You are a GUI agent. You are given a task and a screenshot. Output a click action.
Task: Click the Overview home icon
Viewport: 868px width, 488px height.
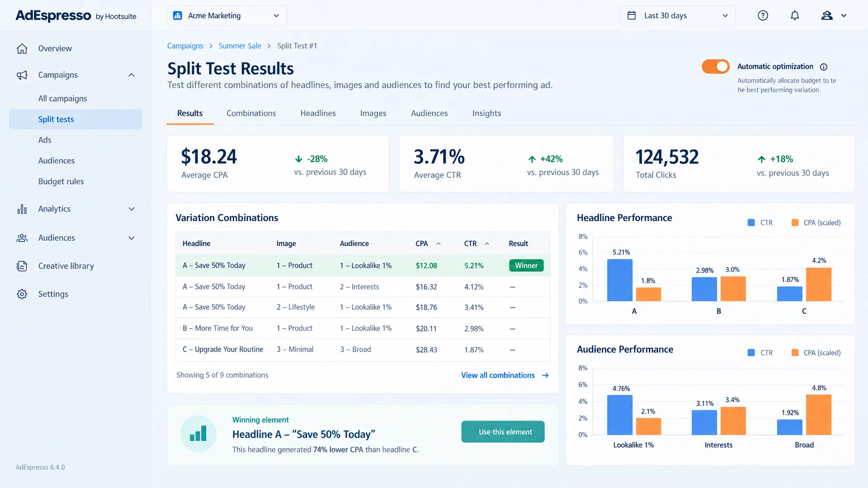[22, 49]
